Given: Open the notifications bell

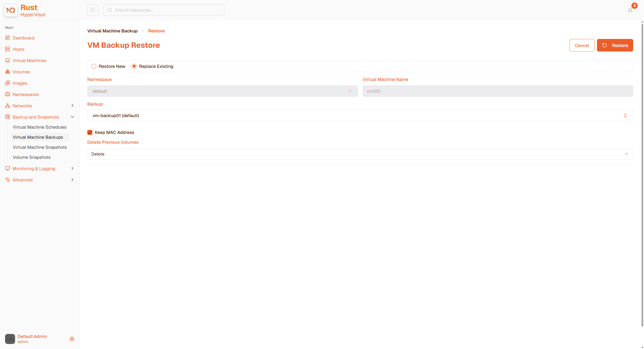Looking at the screenshot, I should point(630,10).
